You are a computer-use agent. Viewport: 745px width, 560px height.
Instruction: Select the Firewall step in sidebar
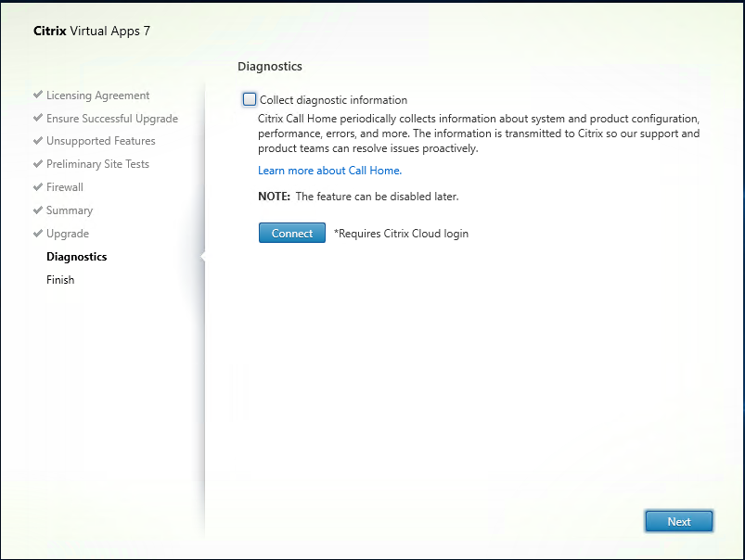(65, 187)
